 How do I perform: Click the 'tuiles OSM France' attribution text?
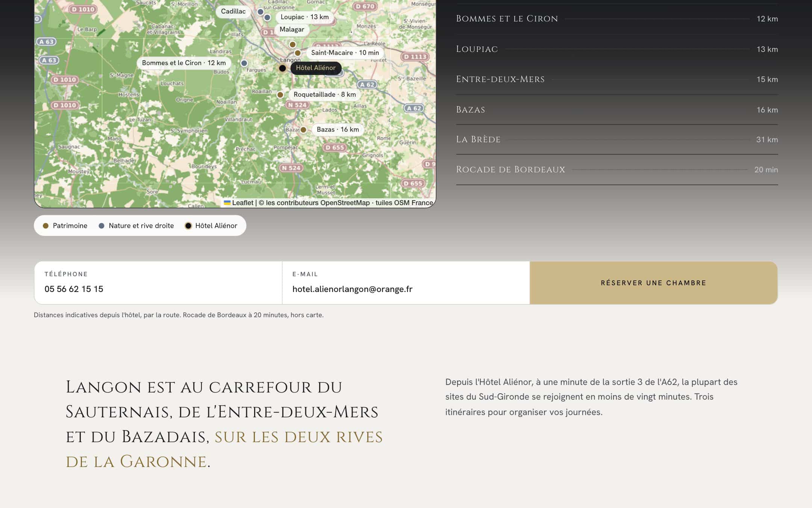(404, 202)
